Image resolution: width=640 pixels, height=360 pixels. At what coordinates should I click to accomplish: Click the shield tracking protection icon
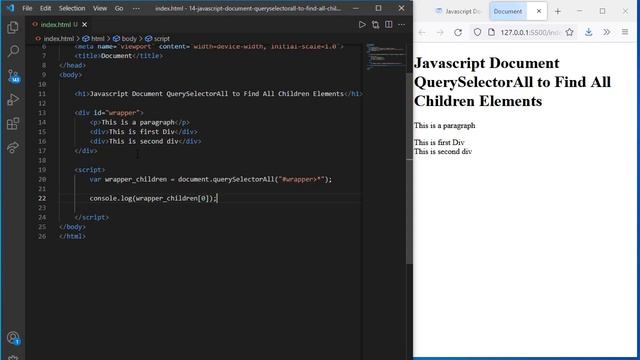click(477, 32)
